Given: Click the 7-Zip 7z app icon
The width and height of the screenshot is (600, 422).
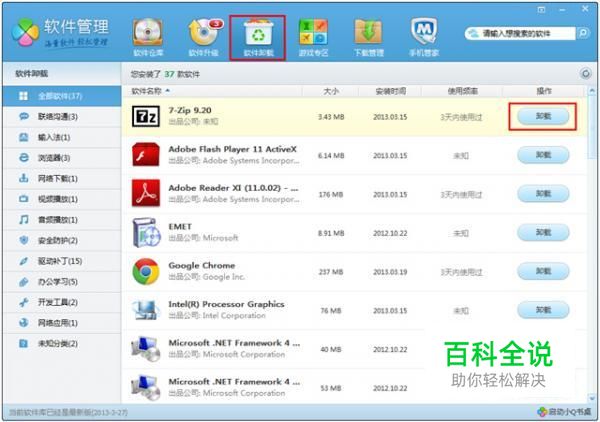Looking at the screenshot, I should pos(146,116).
